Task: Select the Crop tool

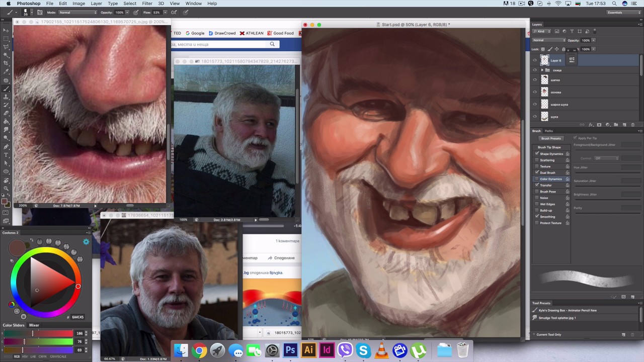Action: [6, 63]
